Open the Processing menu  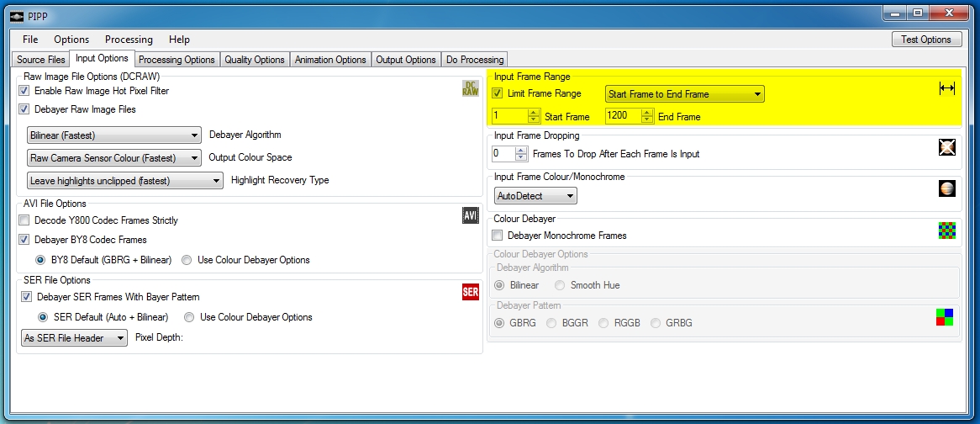(x=129, y=40)
